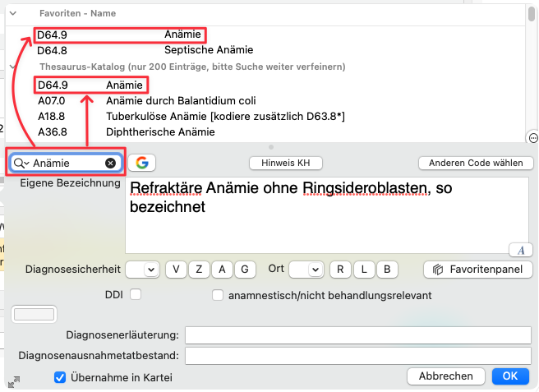Click into the Diagnosenerläuterung text field
This screenshot has width=539, height=392.
pyautogui.click(x=358, y=335)
